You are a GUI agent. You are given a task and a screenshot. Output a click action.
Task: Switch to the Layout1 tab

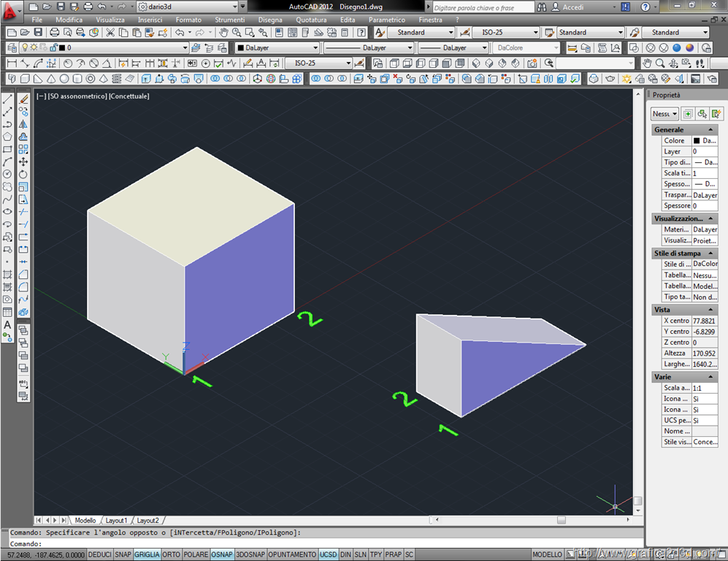[117, 520]
